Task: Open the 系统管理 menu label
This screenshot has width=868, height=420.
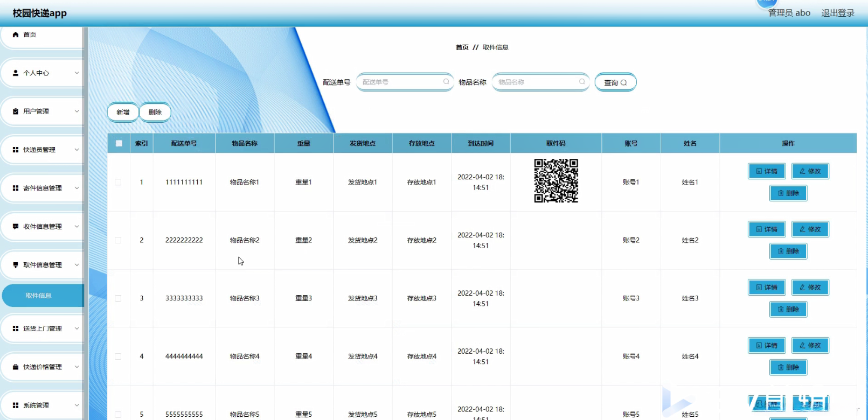Action: click(x=36, y=405)
